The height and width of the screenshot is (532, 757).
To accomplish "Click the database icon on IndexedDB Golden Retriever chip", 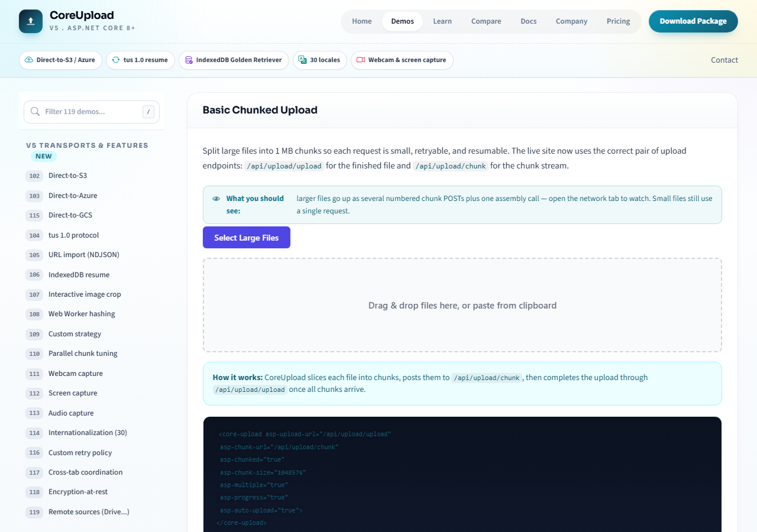I will pos(189,60).
